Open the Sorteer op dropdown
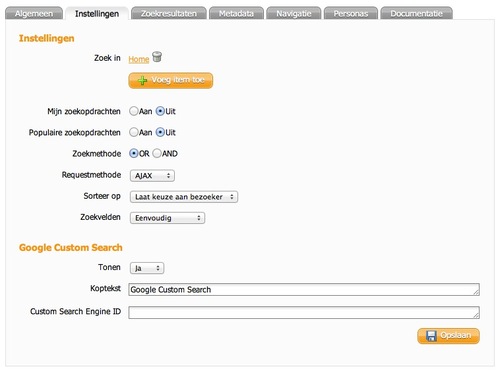The image size is (500, 375). click(x=184, y=197)
